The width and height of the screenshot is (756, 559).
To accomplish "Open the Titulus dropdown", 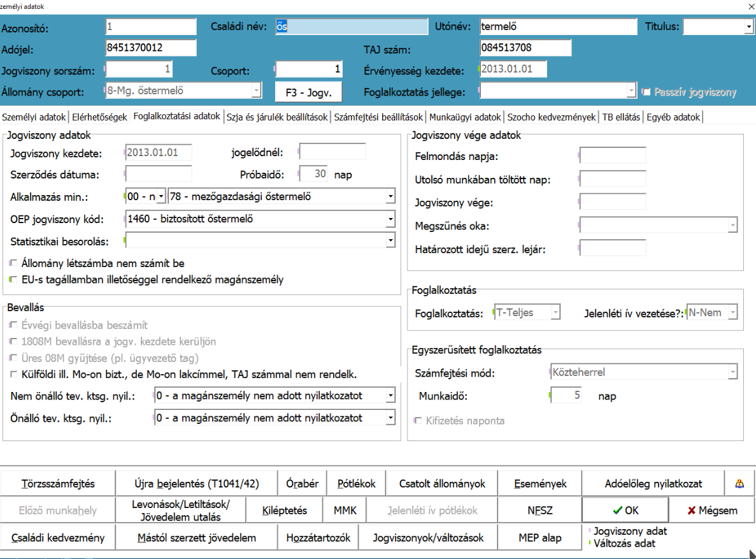I will [x=748, y=27].
